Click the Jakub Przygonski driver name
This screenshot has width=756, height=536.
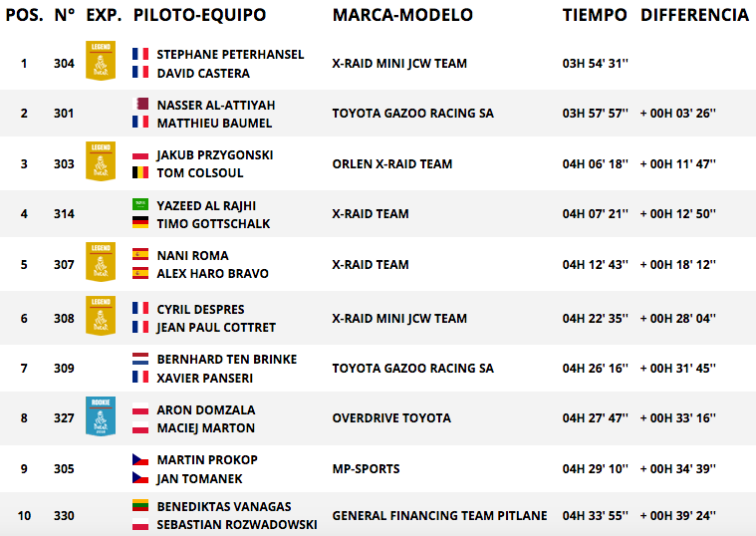[x=215, y=155]
